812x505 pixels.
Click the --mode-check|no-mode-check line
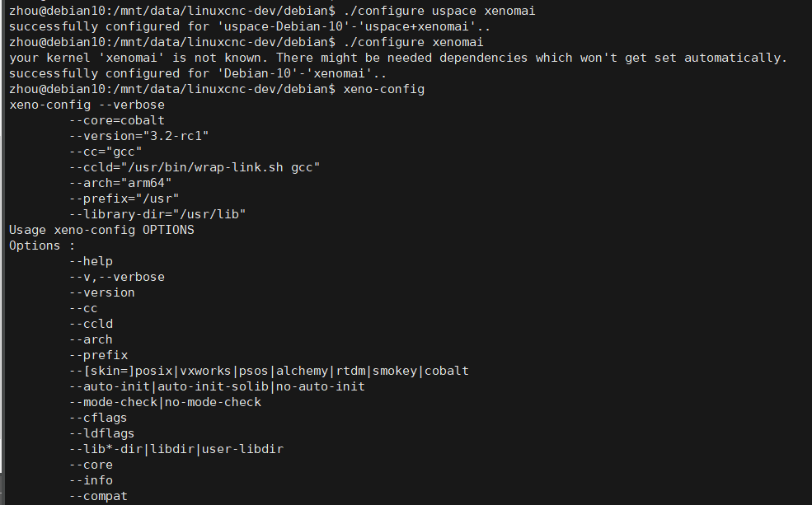pos(165,402)
